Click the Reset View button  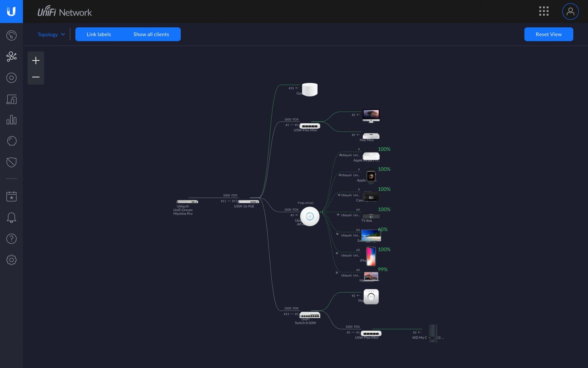[x=549, y=34]
